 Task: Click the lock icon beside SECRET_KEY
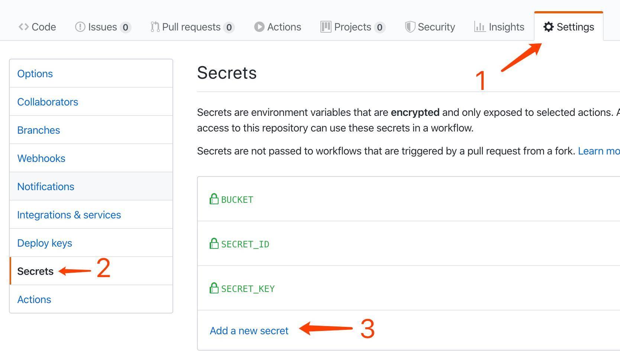(x=214, y=288)
